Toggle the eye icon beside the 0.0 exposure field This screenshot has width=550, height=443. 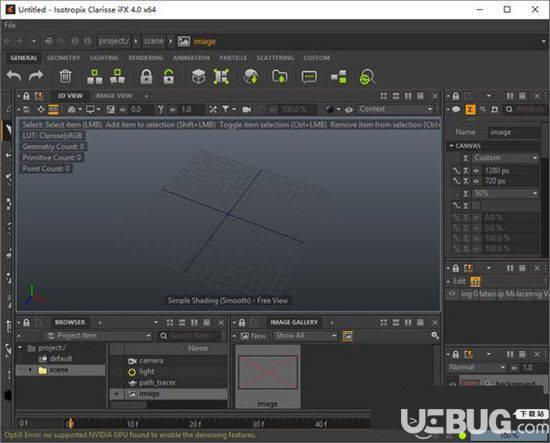[x=122, y=110]
